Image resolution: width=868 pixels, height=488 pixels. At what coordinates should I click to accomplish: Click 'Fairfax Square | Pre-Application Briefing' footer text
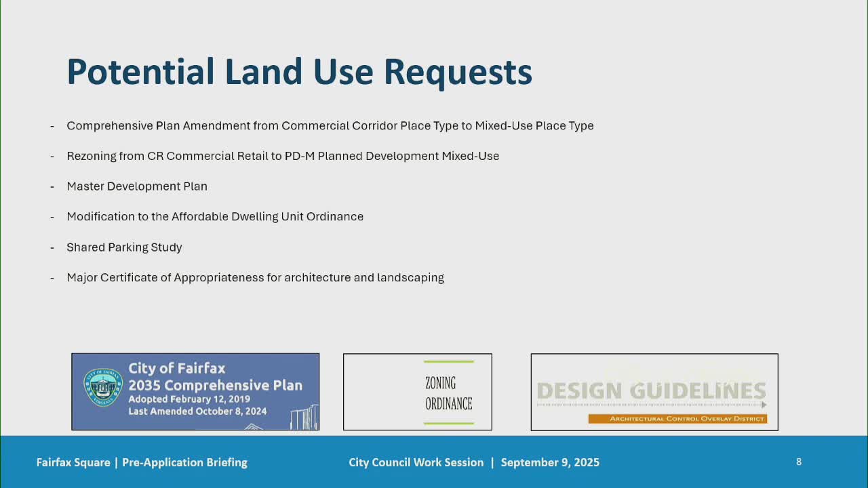142,462
